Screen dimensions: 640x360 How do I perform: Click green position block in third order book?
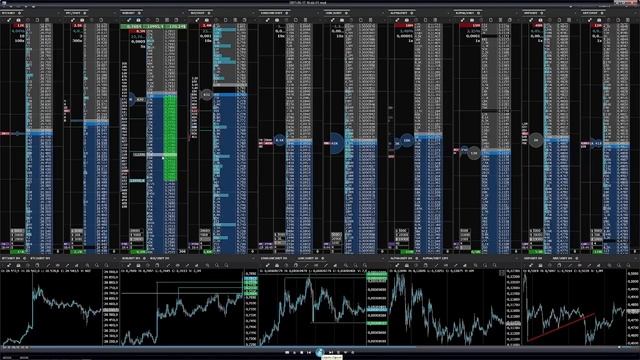click(170, 139)
